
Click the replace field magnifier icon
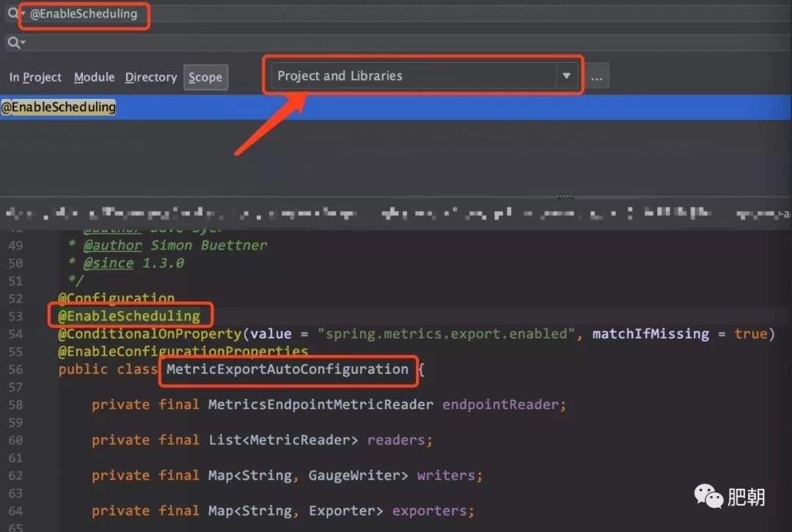point(15,43)
